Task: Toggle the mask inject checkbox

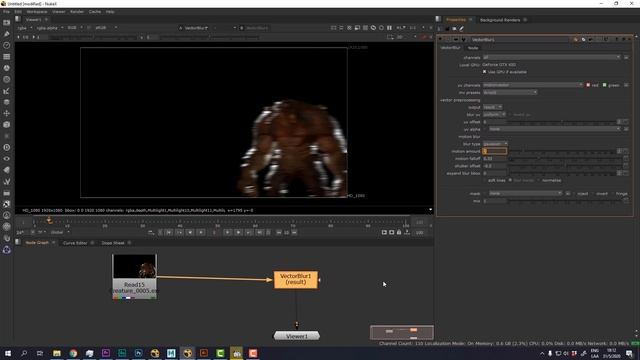Action: tap(574, 193)
